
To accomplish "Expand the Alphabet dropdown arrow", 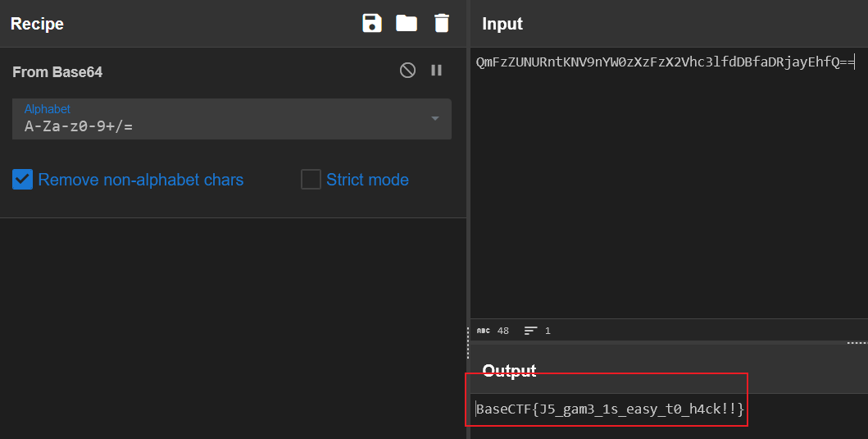I will 435,119.
